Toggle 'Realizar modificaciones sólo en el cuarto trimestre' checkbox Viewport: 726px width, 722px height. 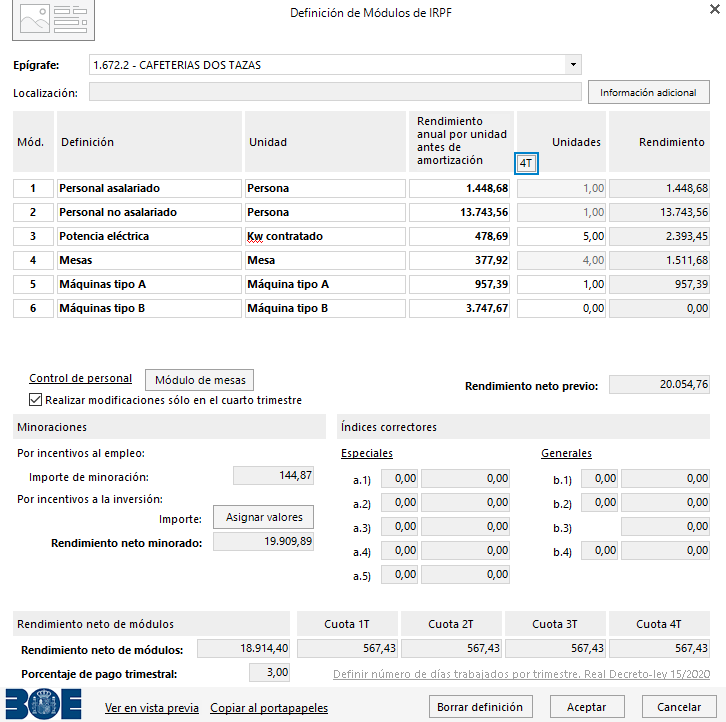(35, 400)
